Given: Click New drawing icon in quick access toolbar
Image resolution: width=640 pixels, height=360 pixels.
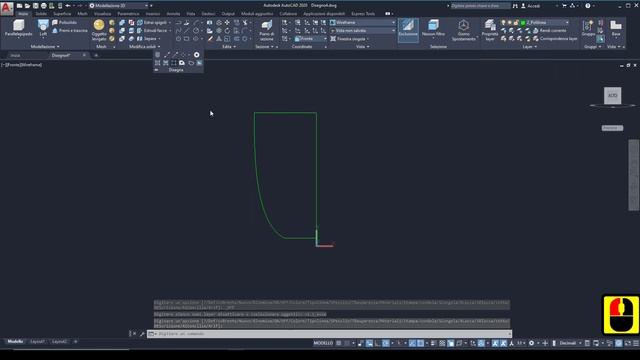Looking at the screenshot, I should [19, 6].
